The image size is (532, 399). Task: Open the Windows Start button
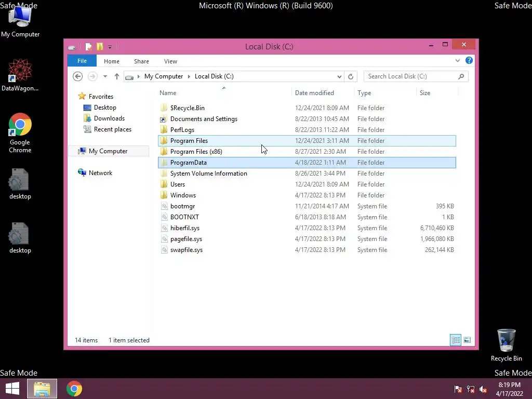click(x=12, y=389)
